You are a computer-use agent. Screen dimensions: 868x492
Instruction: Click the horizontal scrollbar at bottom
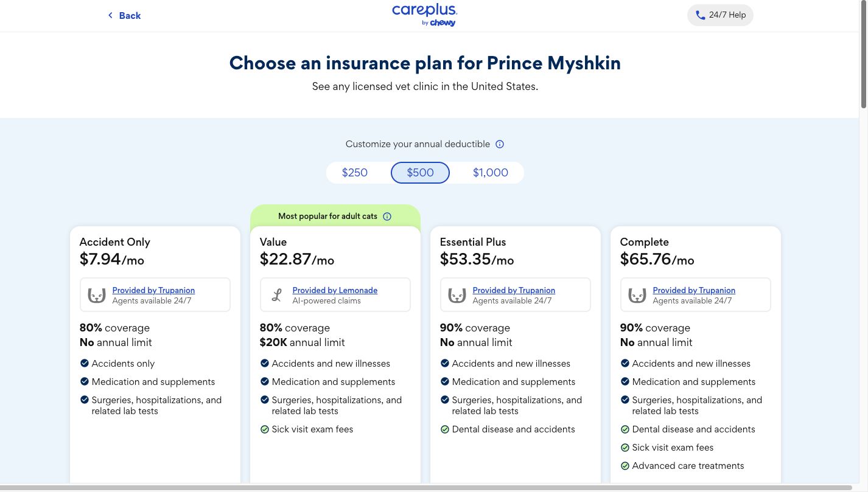(x=426, y=488)
